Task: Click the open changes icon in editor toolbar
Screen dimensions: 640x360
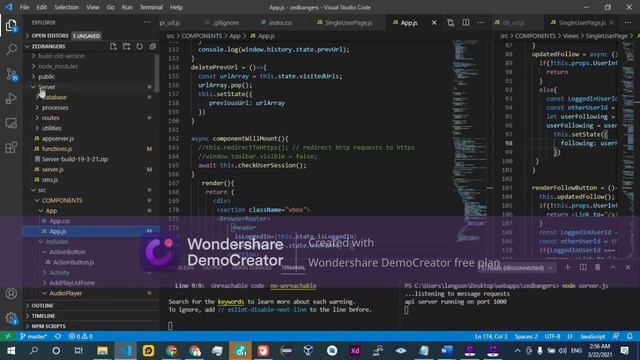Action: click(450, 23)
